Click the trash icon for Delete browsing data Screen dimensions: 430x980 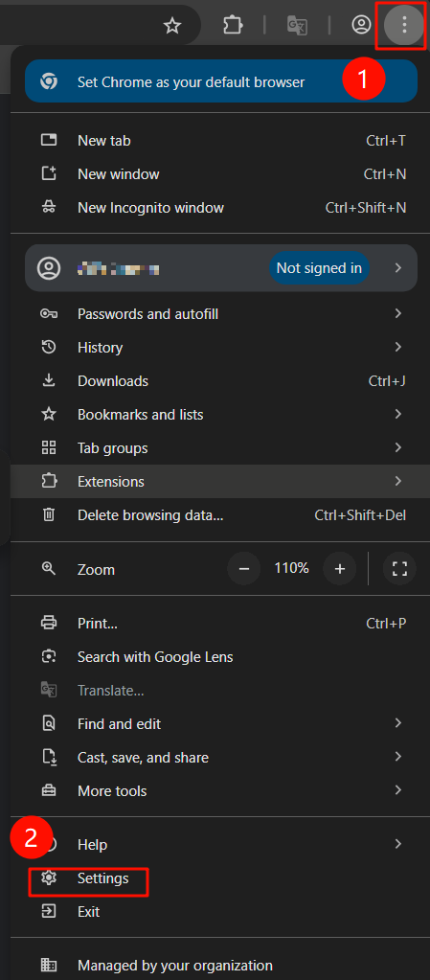coord(49,515)
